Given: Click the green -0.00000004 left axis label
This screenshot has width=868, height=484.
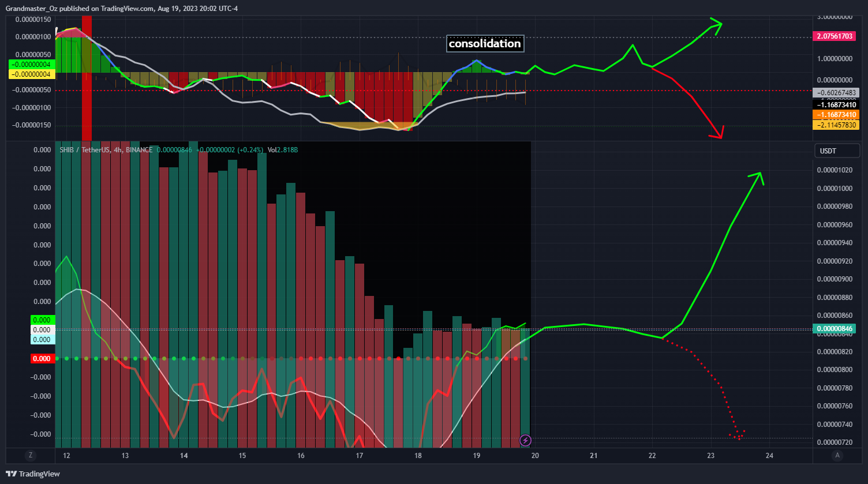Looking at the screenshot, I should pos(32,64).
